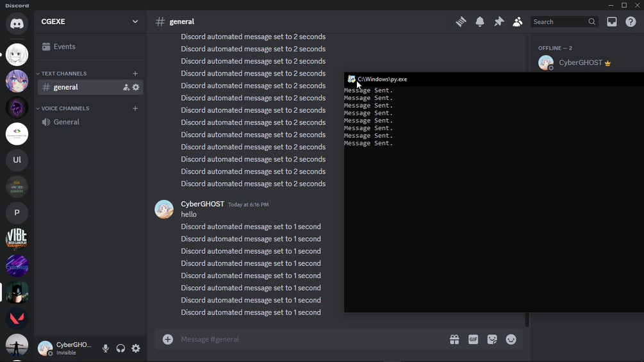644x362 pixels.
Task: Create a new voice channel
Action: point(135,108)
